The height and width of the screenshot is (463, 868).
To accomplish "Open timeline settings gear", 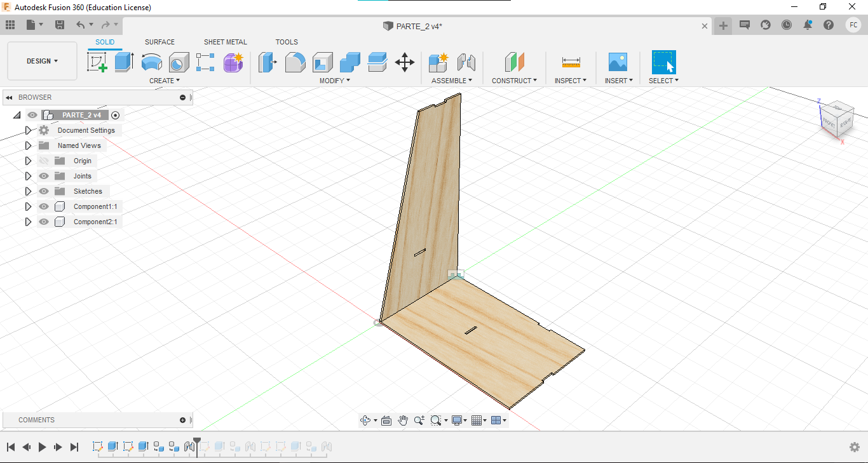I will pyautogui.click(x=855, y=447).
